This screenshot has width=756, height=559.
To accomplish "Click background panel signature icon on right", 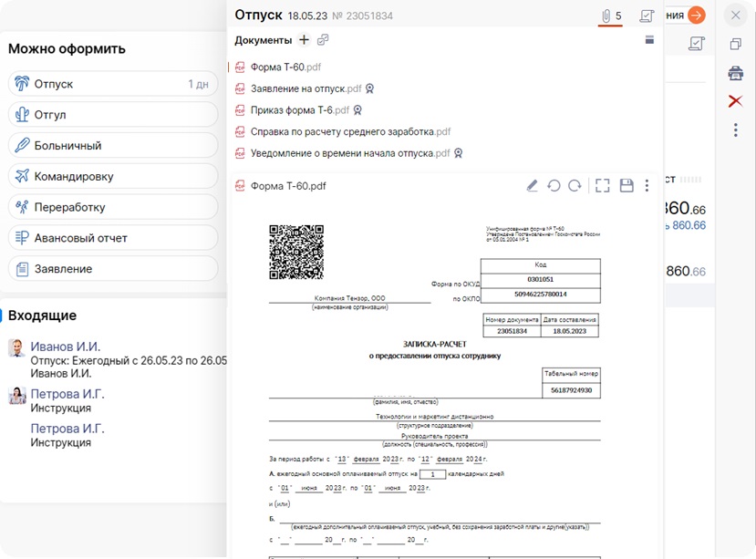I will (696, 44).
